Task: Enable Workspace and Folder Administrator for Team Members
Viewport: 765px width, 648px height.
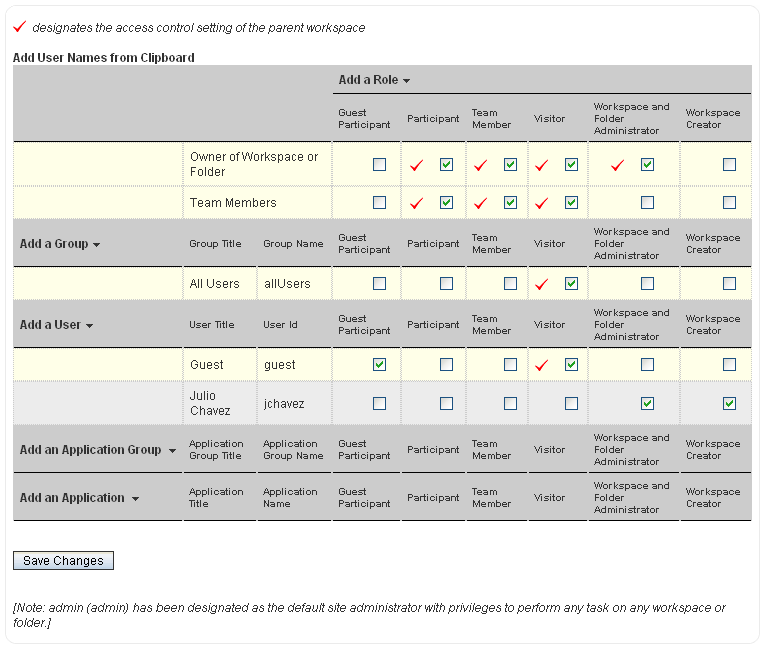Action: click(x=647, y=203)
